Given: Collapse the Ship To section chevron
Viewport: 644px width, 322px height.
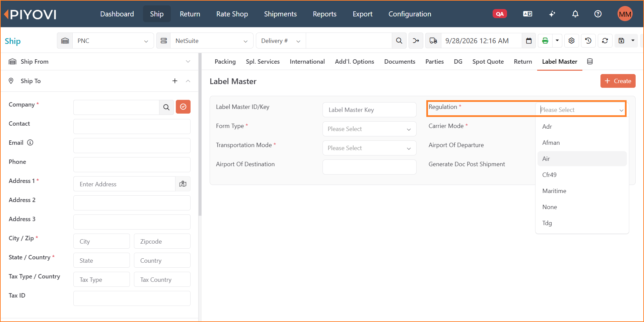Looking at the screenshot, I should click(188, 81).
